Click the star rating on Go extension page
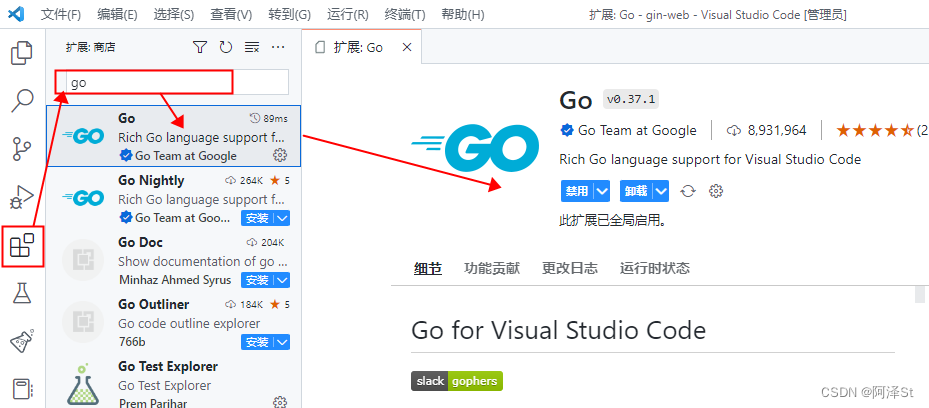The image size is (929, 408). pyautogui.click(x=874, y=130)
